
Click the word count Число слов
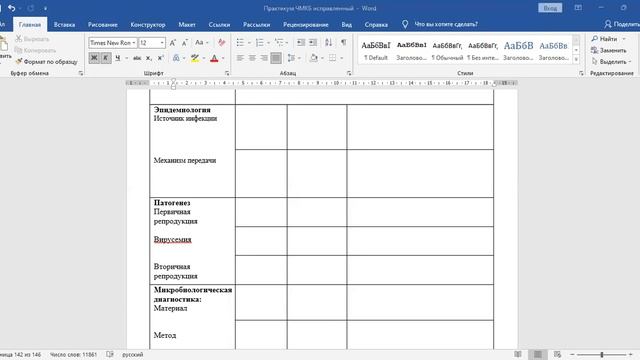tap(73, 355)
